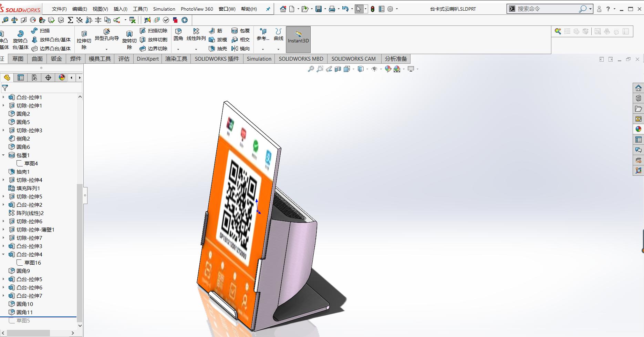
Task: Collapse the 凸台-拉伸4 feature node
Action: (x=3, y=254)
